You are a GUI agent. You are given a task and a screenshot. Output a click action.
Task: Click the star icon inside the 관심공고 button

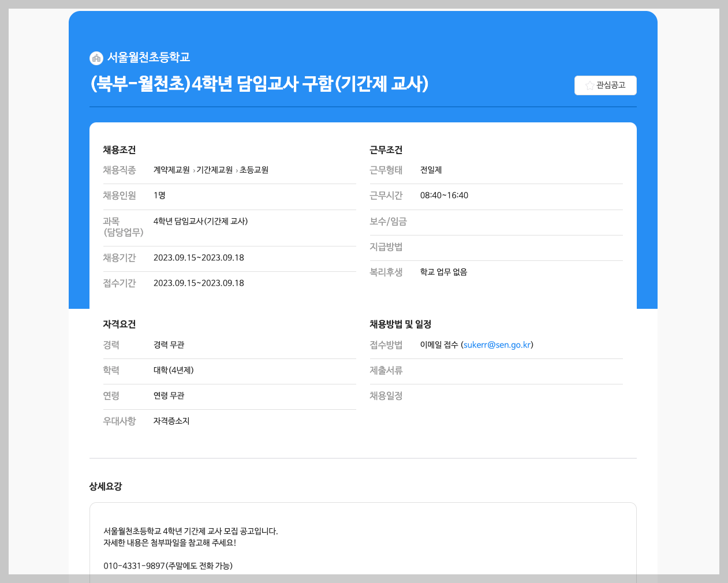point(589,85)
